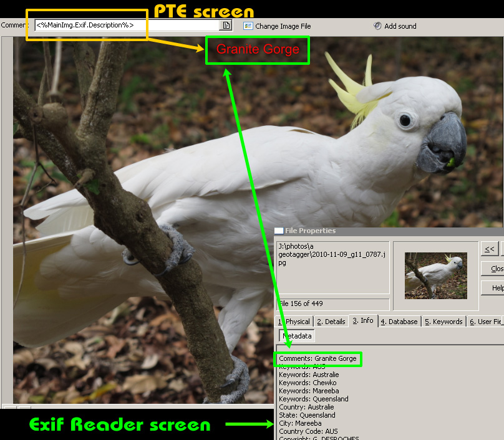Click the red 'Granite Gorge' caption on the slide
This screenshot has width=504, height=440.
tap(258, 49)
